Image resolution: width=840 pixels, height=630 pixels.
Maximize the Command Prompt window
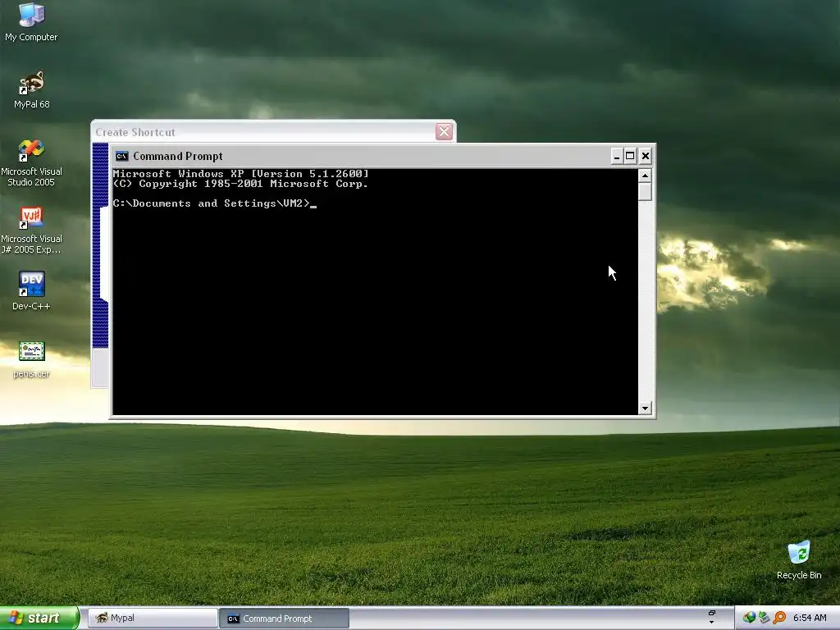pyautogui.click(x=630, y=156)
